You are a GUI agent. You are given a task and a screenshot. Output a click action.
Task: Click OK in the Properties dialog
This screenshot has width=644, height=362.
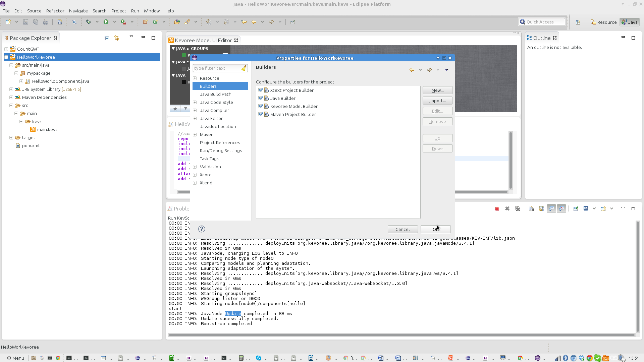click(x=436, y=229)
